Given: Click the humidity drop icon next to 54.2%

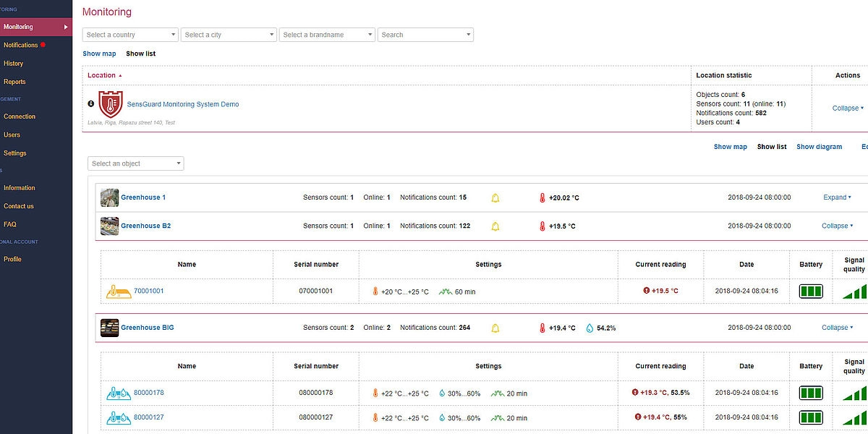Looking at the screenshot, I should point(590,328).
